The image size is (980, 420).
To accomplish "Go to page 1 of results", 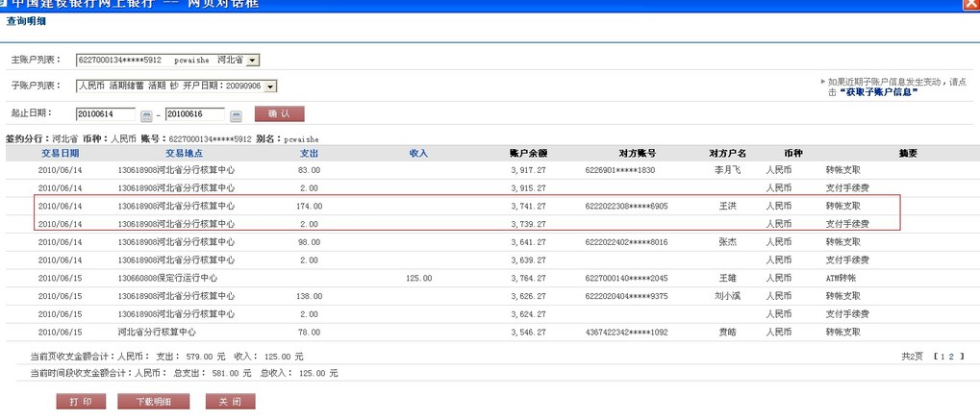I will pos(942,357).
